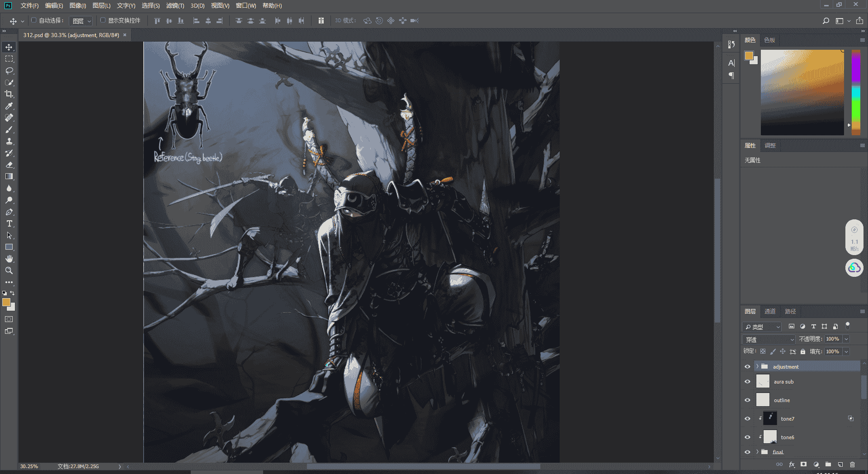
Task: Click the search icon in options bar
Action: pyautogui.click(x=826, y=21)
